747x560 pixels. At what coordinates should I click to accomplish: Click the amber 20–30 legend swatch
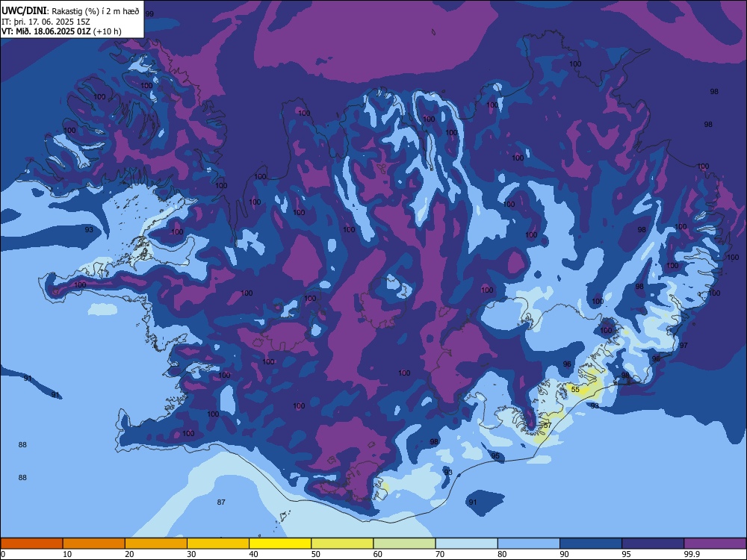156,544
